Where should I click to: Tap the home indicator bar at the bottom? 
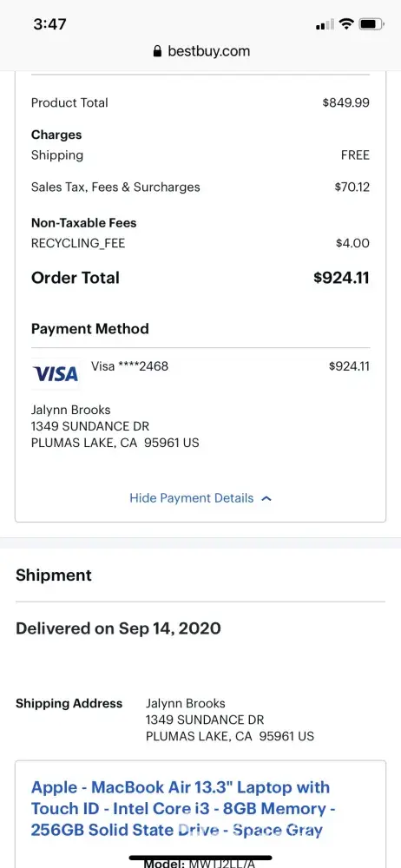(x=200, y=858)
